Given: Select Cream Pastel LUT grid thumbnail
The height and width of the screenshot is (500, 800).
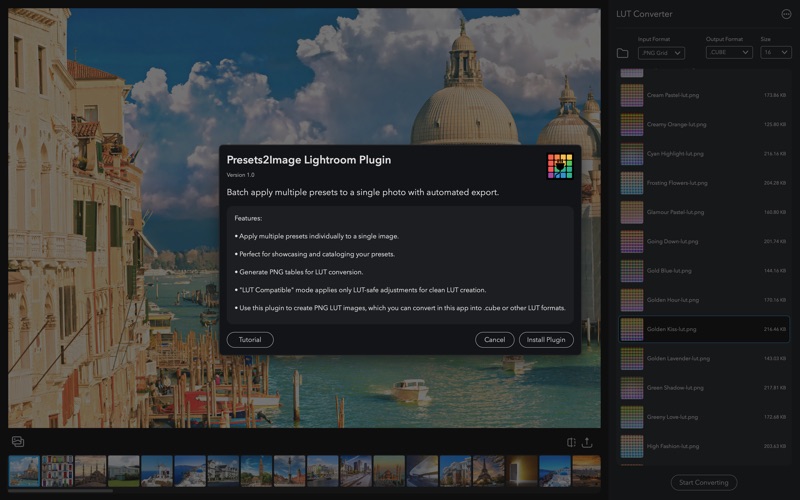Looking at the screenshot, I should coord(632,95).
